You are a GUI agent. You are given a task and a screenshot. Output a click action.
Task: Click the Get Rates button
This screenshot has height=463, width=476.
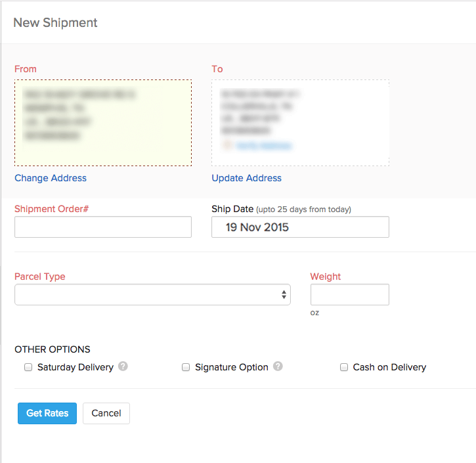47,413
